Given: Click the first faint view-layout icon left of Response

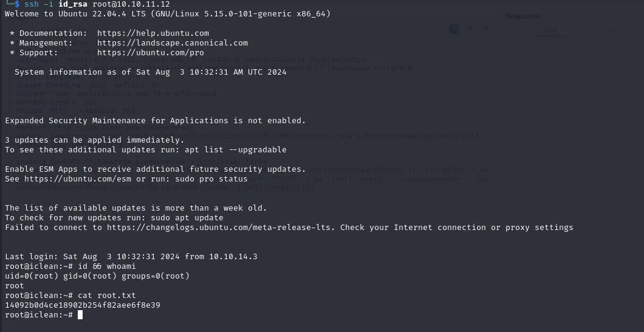Looking at the screenshot, I should [x=454, y=29].
